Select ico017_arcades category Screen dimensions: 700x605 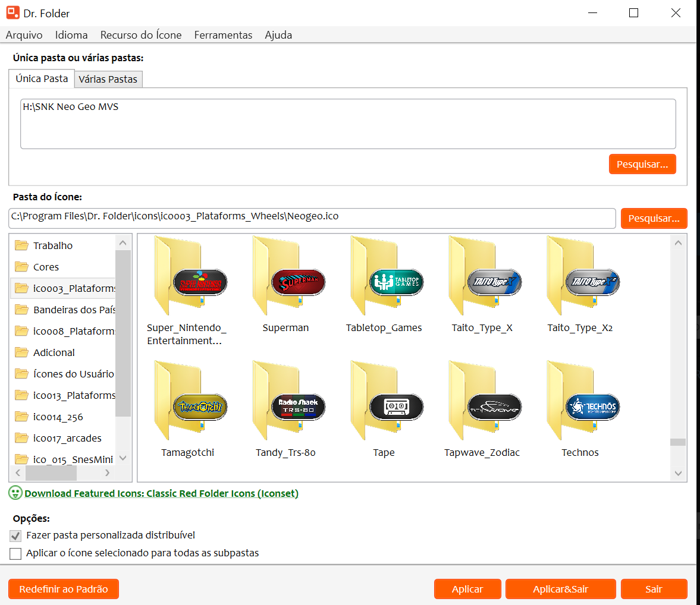tap(62, 438)
